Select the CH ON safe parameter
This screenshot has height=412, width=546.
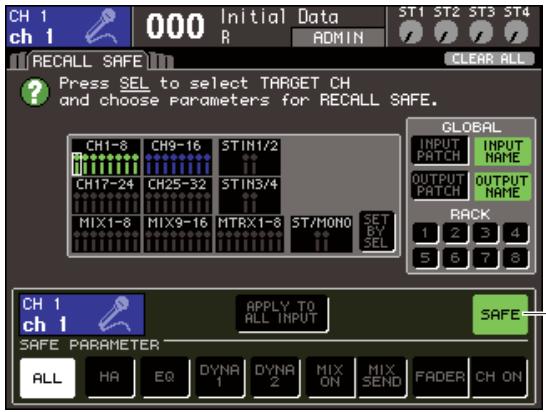click(x=499, y=377)
